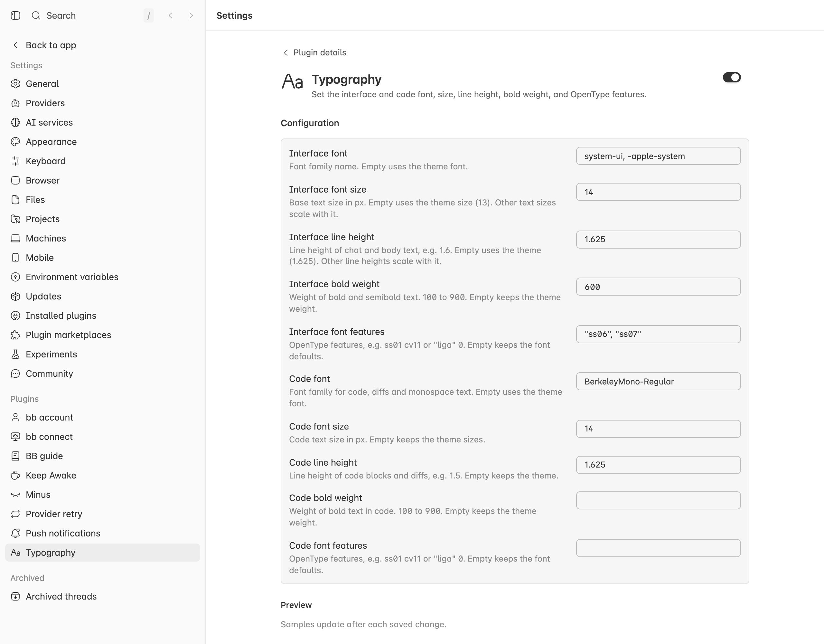Open the Updates settings page
This screenshot has width=824, height=644.
coord(103,296)
